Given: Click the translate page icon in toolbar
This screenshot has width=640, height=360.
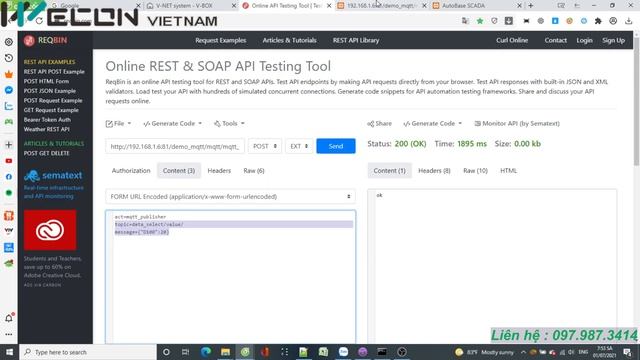Looking at the screenshot, I should coord(465,21).
